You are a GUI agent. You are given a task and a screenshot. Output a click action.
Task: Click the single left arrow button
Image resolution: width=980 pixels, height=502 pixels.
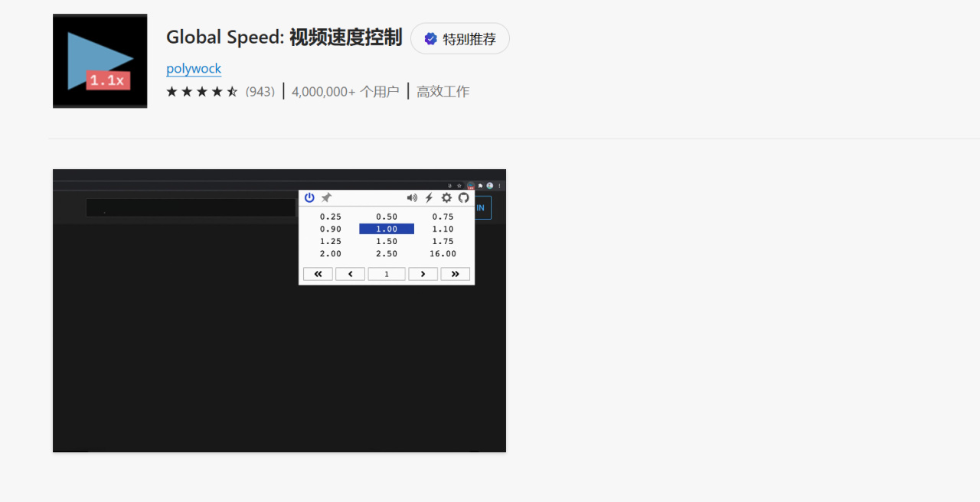350,274
